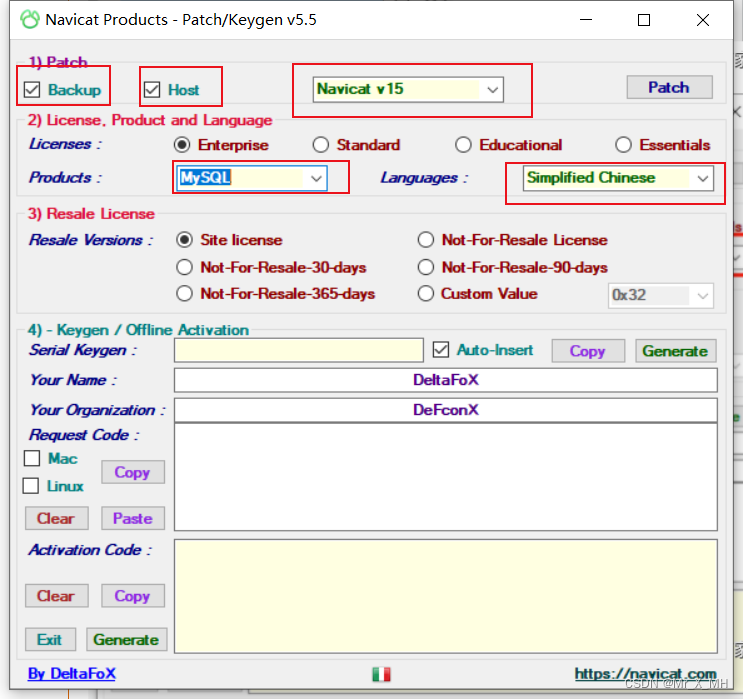Click Copy button under Activation Code
The height and width of the screenshot is (699, 743).
pyautogui.click(x=133, y=596)
